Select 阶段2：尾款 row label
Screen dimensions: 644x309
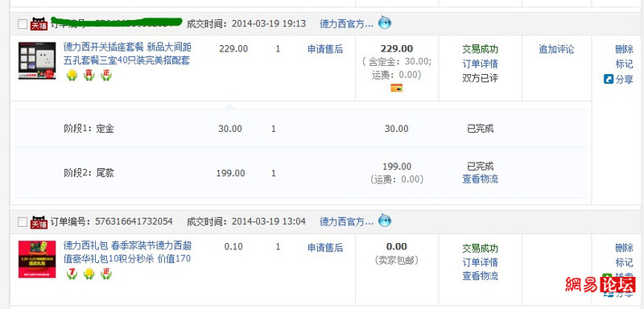[89, 173]
